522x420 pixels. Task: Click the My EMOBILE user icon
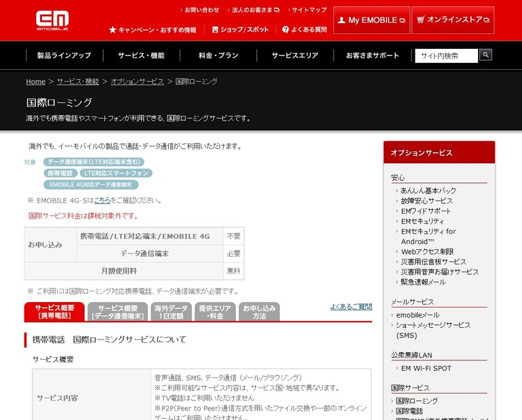pyautogui.click(x=342, y=20)
